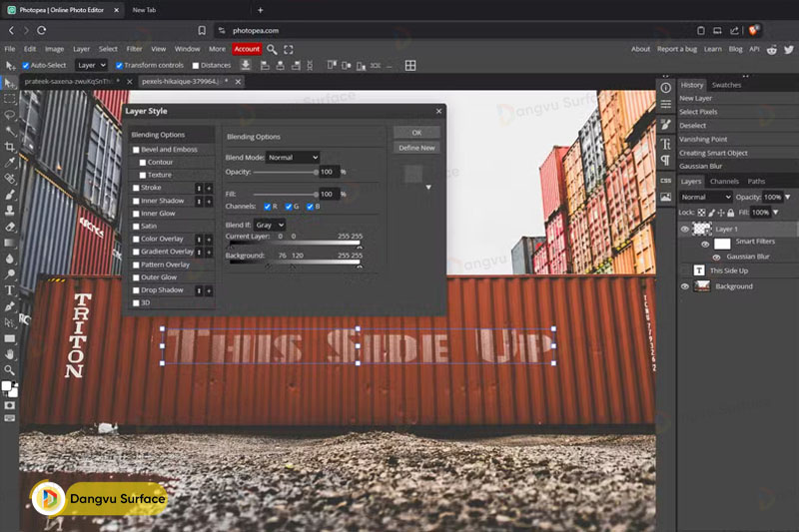
Task: Open the Learn link
Action: 713,49
